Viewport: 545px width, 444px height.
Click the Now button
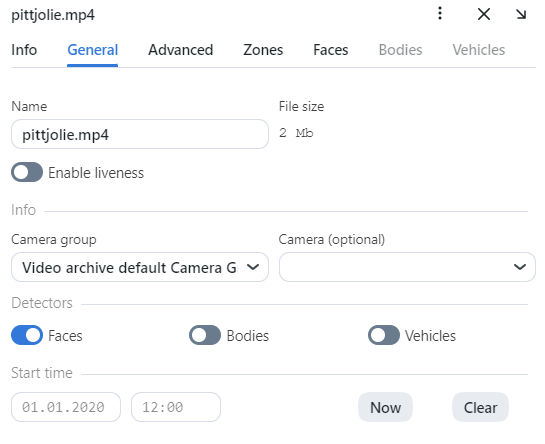coord(385,407)
